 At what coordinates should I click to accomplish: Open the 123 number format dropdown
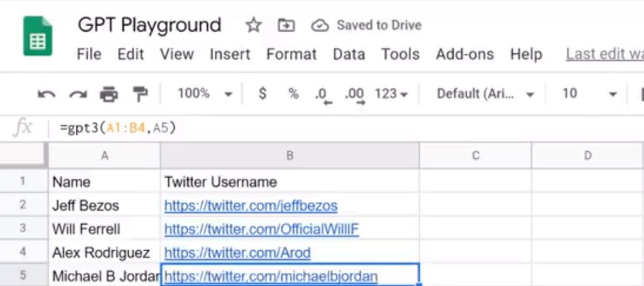(391, 94)
